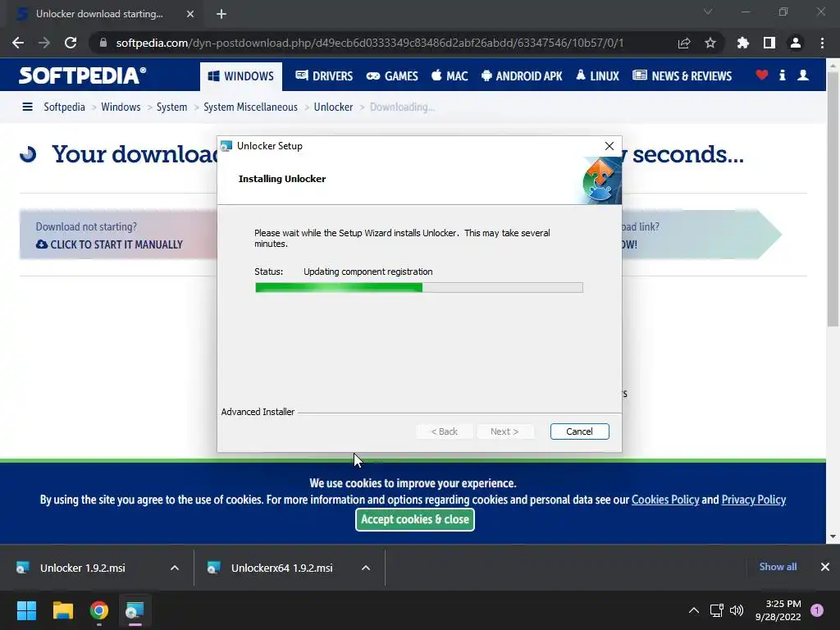Click 'Updating component registration' status text
840x630 pixels.
tap(368, 272)
